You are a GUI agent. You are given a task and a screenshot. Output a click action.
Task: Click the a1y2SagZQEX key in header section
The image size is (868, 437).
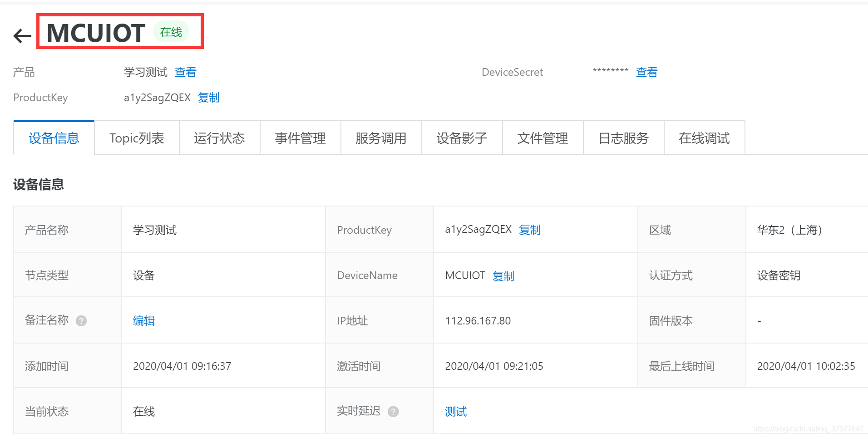[157, 98]
